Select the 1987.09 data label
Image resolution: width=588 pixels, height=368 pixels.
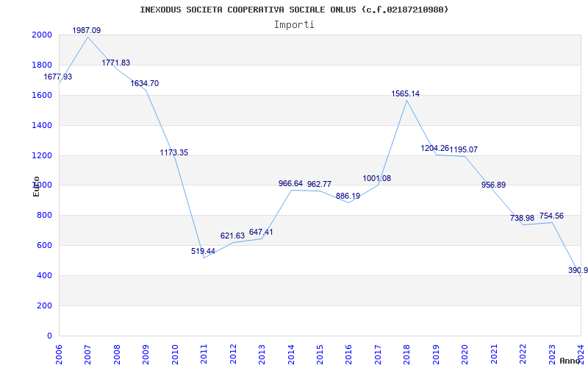(87, 30)
